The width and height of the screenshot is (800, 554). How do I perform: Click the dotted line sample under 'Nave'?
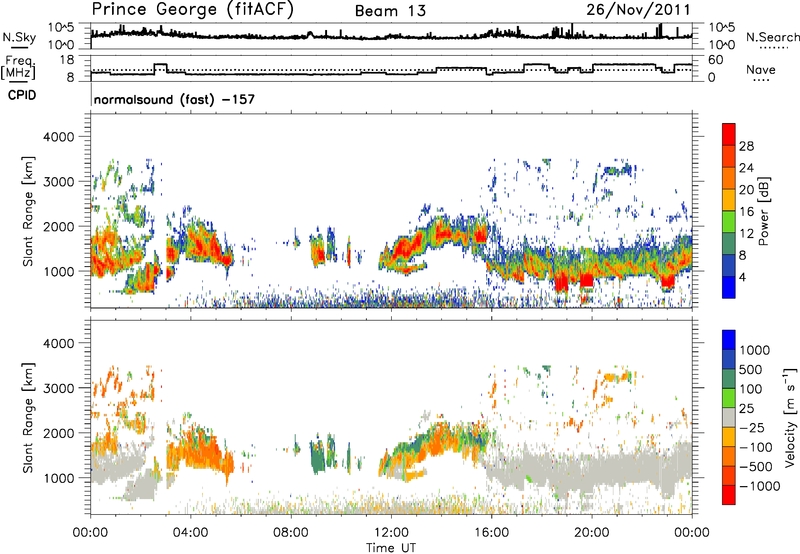coord(762,80)
